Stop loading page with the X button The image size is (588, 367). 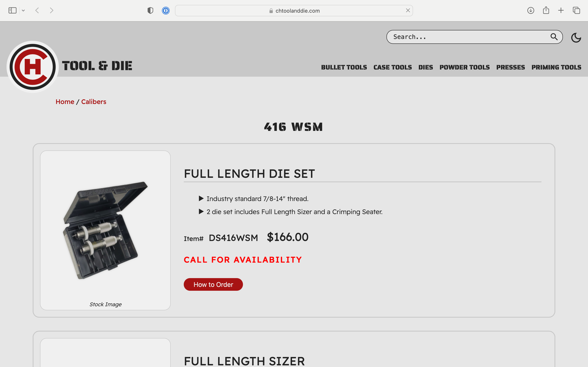tap(408, 10)
